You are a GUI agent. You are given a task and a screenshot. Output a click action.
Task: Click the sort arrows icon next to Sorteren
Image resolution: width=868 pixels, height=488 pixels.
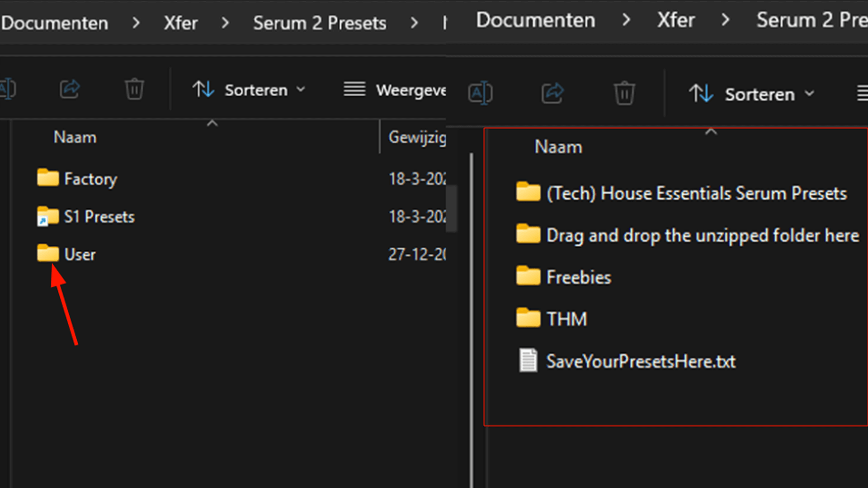coord(203,89)
